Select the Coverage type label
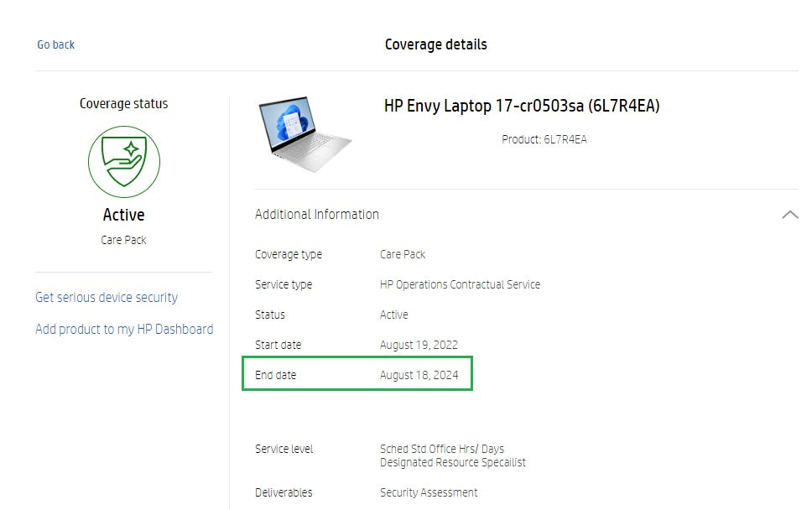The height and width of the screenshot is (510, 812). (x=289, y=255)
